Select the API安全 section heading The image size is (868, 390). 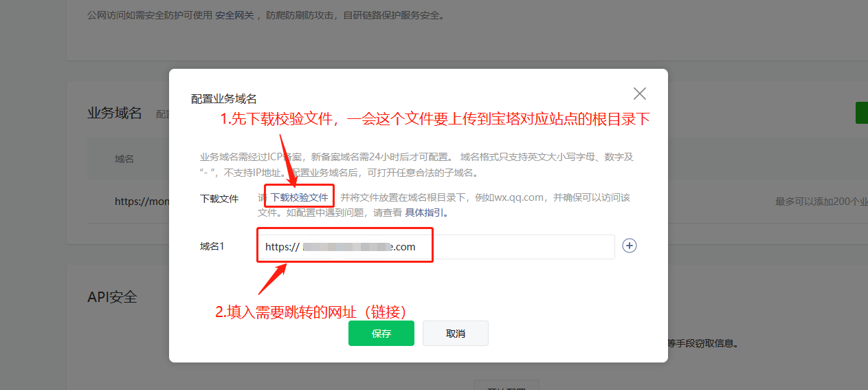[113, 297]
